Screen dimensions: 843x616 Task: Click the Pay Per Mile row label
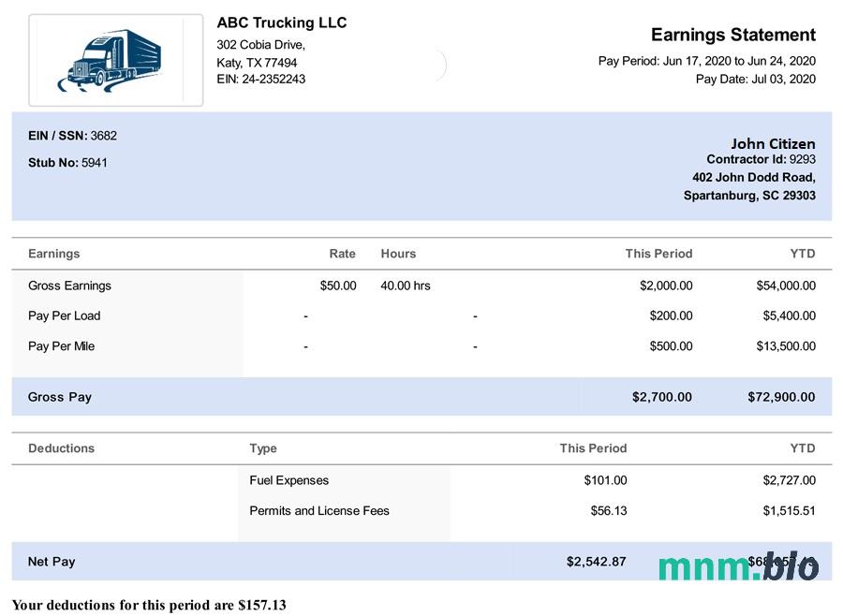pos(61,346)
